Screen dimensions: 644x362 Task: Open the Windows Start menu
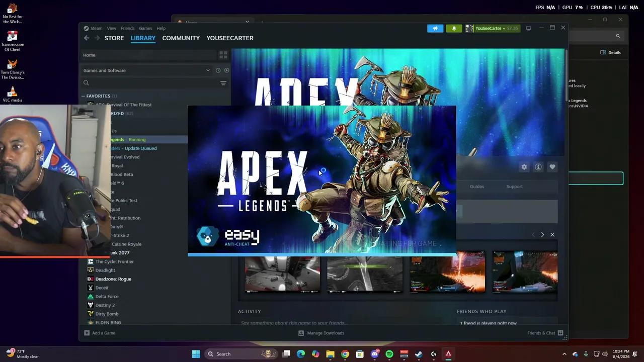196,354
